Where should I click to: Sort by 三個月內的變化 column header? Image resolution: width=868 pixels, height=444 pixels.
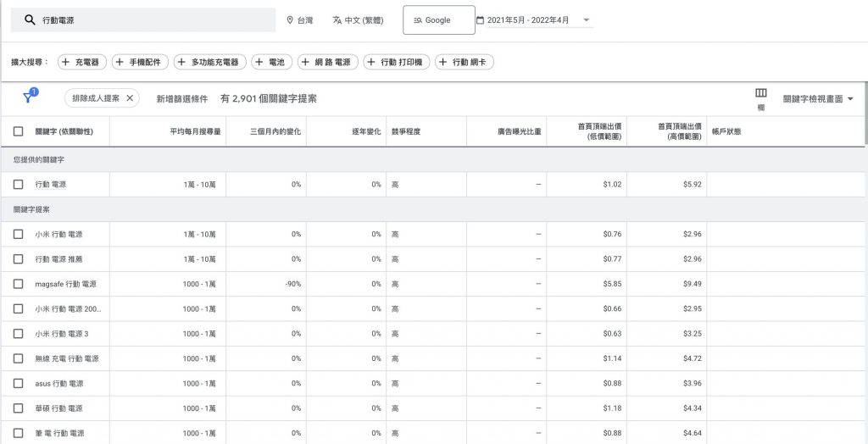[275, 132]
